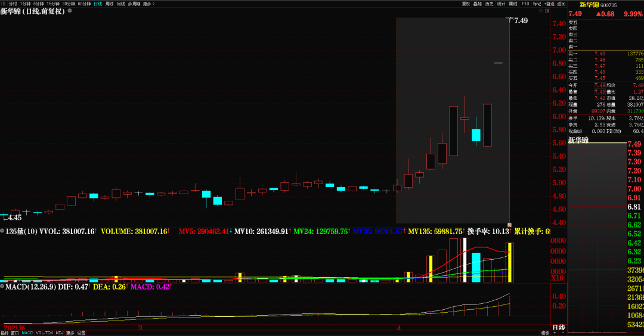Click the white volume bar
Screen dimensions: 644x336
[x=465, y=260]
